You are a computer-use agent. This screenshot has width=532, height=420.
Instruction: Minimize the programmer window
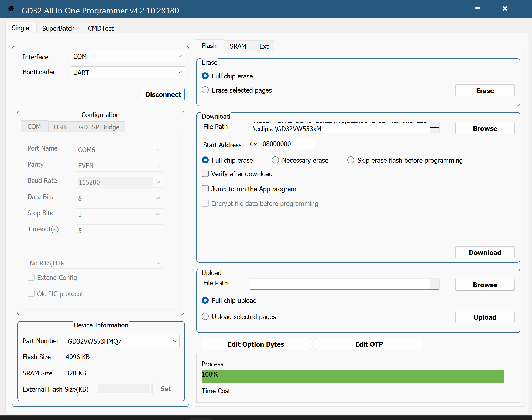477,8
